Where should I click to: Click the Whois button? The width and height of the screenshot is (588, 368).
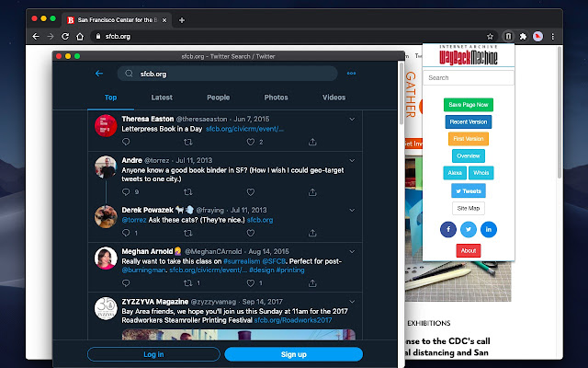pos(481,173)
